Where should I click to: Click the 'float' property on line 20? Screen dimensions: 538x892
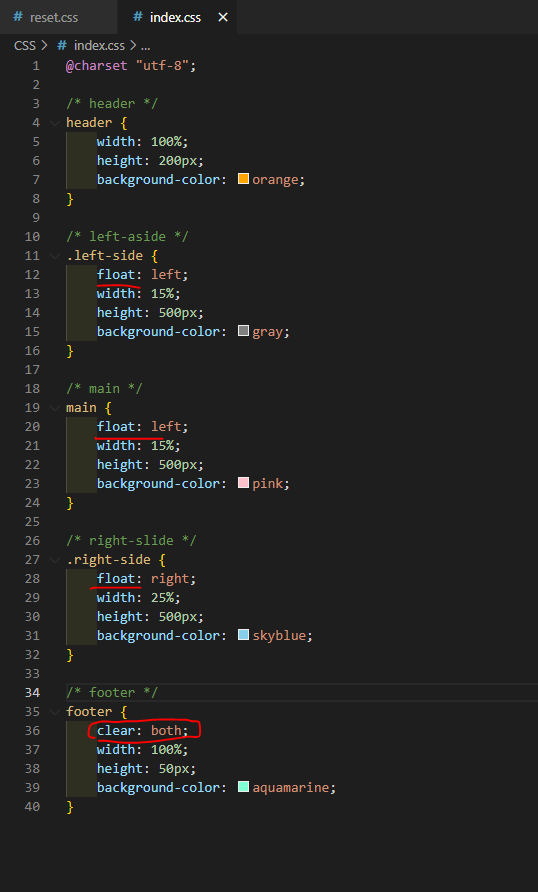pyautogui.click(x=116, y=426)
